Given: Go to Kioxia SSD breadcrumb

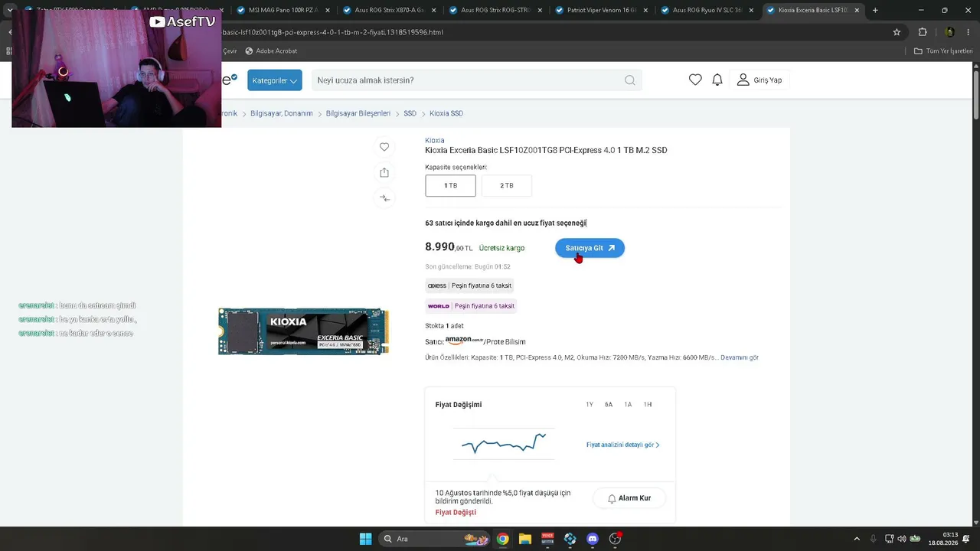Looking at the screenshot, I should pyautogui.click(x=446, y=113).
